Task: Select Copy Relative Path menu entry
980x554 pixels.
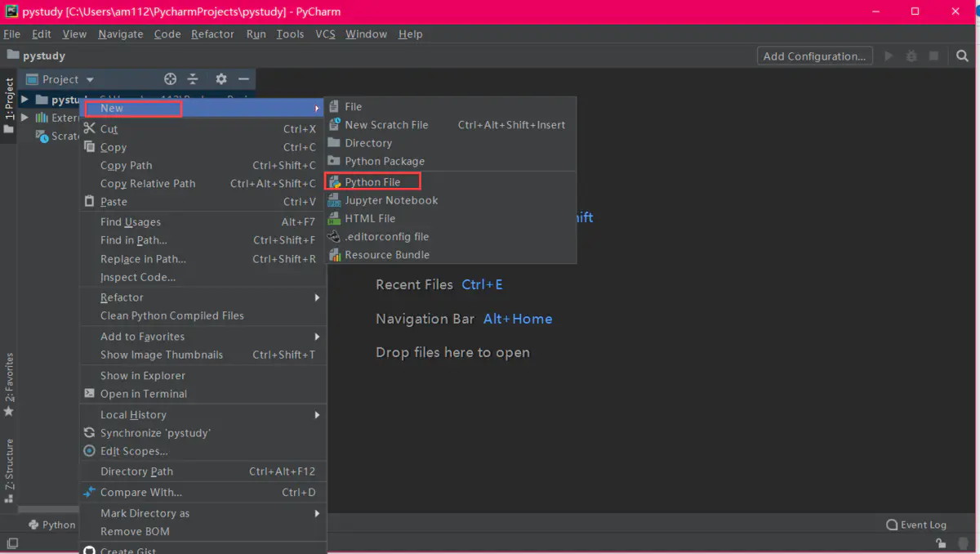Action: coord(148,183)
